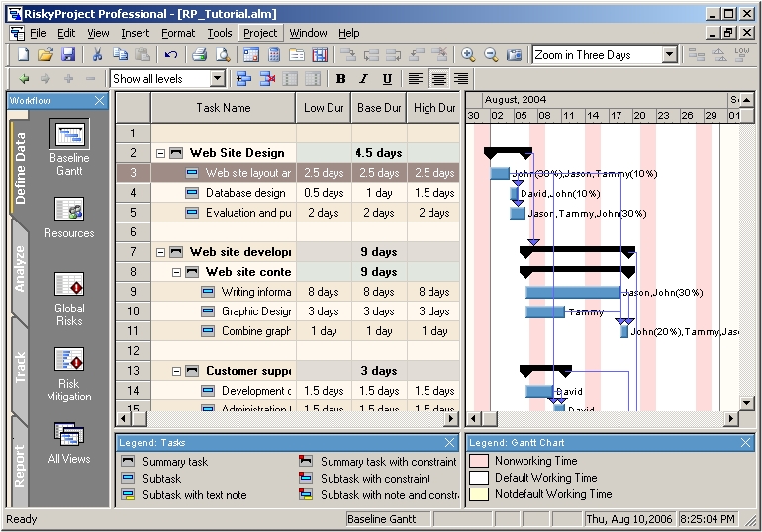Click the Writing information Gantt bar

(573, 293)
